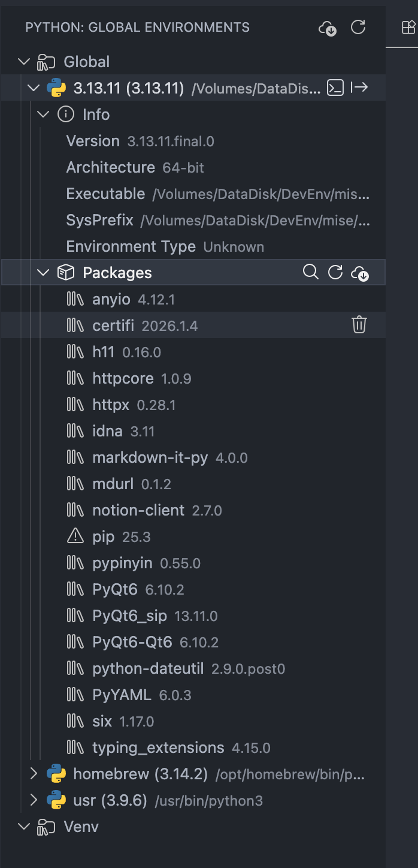Click the arrow icon beside the 3.13.11 terminal icon
This screenshot has width=418, height=868.
359,88
